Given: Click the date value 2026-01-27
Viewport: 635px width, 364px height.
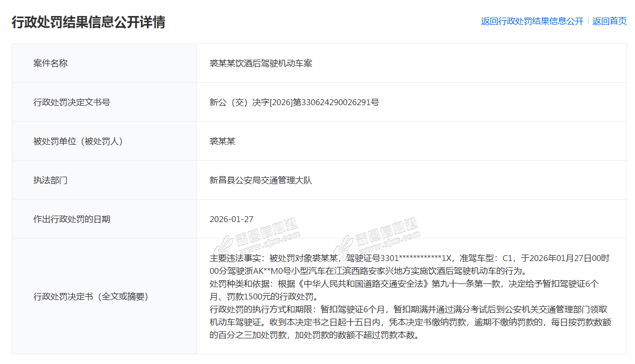Looking at the screenshot, I should click(231, 219).
